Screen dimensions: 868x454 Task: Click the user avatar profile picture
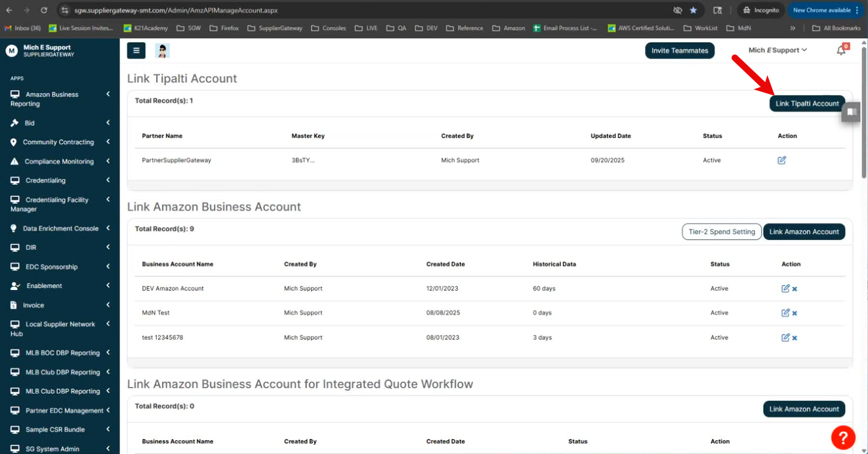pyautogui.click(x=162, y=51)
